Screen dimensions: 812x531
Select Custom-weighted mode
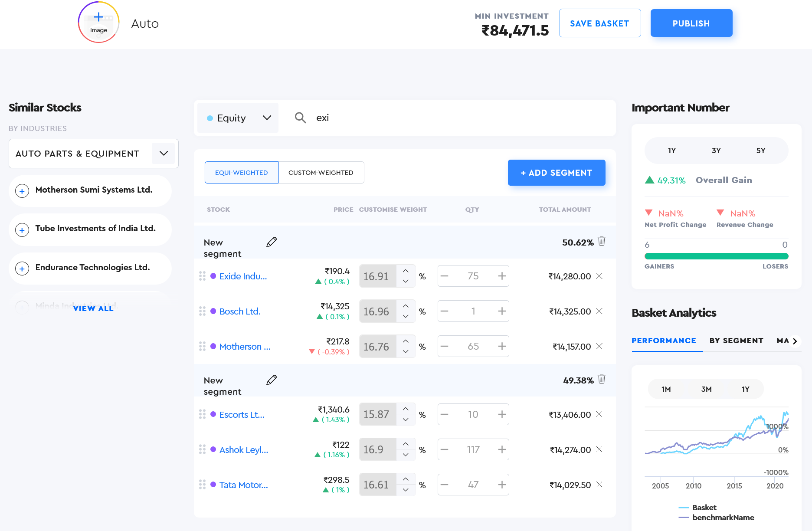(321, 173)
